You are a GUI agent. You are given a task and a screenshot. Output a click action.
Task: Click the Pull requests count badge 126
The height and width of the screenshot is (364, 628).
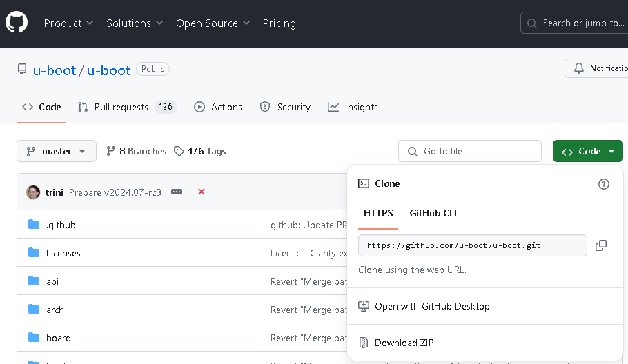[166, 107]
